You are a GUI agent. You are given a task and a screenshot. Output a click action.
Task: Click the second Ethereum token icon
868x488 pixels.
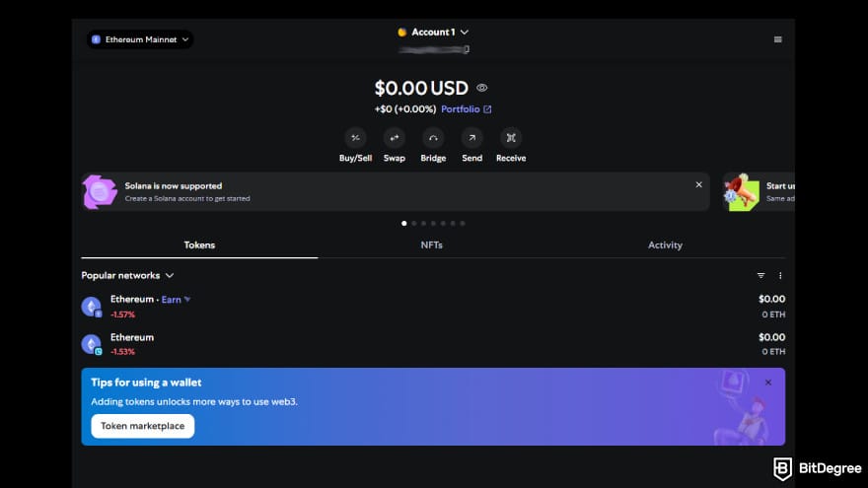92,344
